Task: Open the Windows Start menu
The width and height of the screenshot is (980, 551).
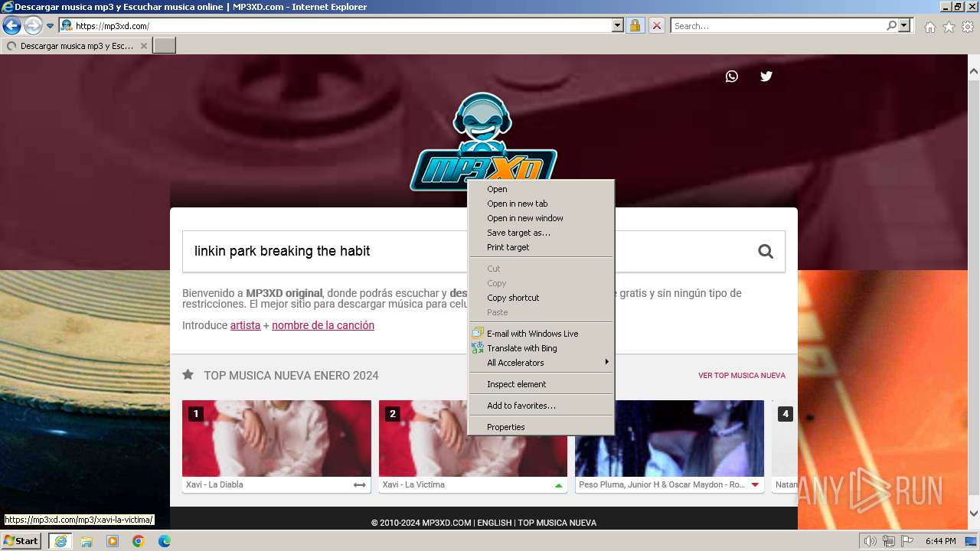Action: (x=21, y=540)
